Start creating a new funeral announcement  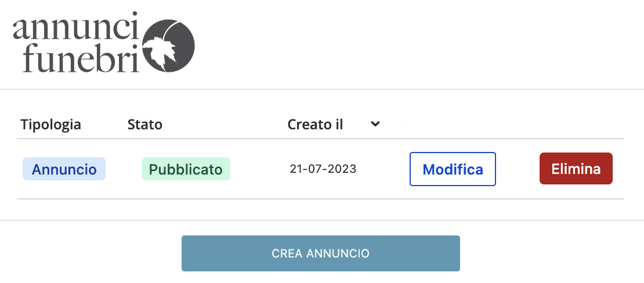[320, 253]
